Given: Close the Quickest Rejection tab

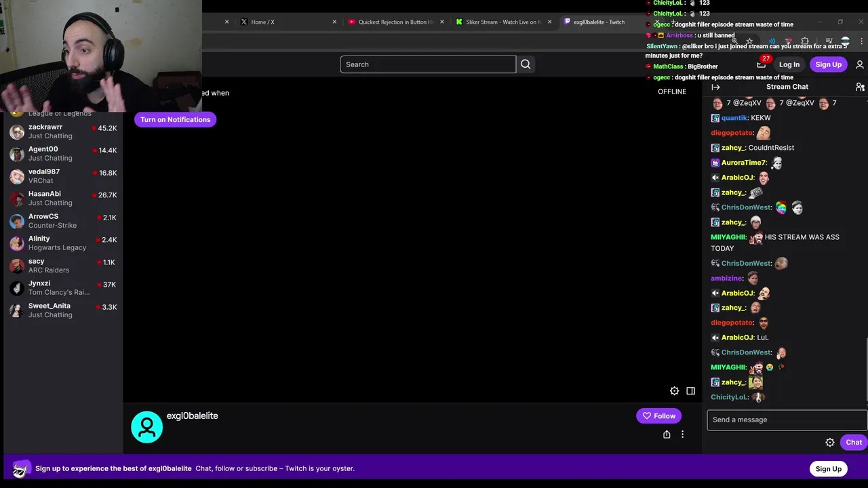Looking at the screenshot, I should (x=442, y=22).
